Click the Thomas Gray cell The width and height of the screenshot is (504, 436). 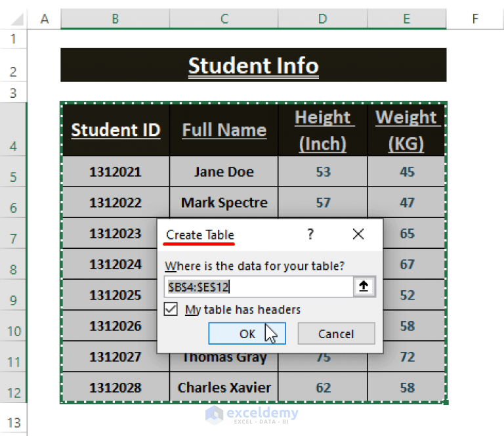coord(224,362)
